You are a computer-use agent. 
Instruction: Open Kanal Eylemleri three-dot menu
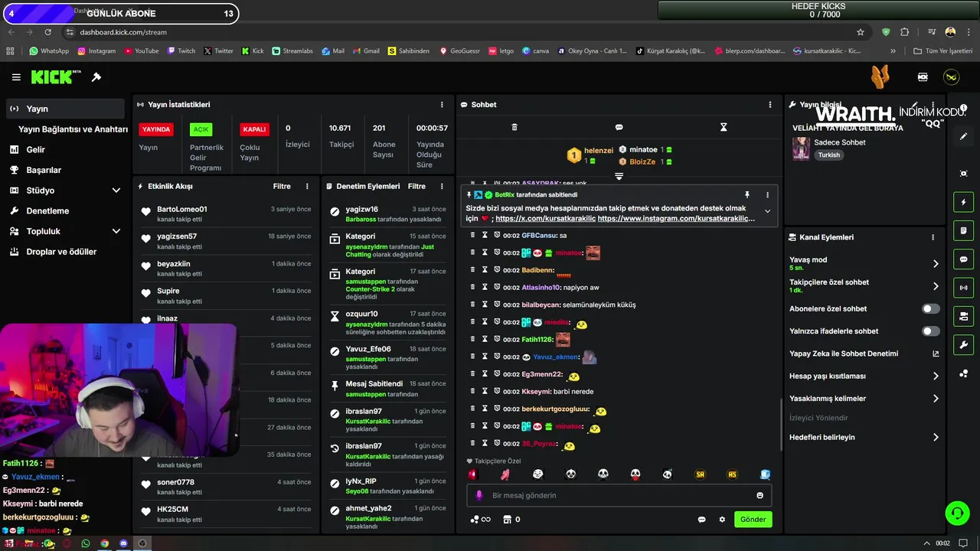933,237
